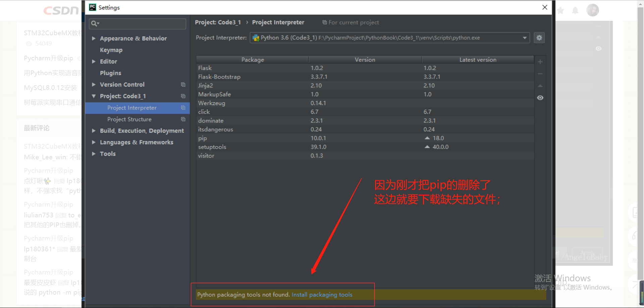Click the Python icon in interpreter field
This screenshot has height=308, width=644.
tap(256, 38)
